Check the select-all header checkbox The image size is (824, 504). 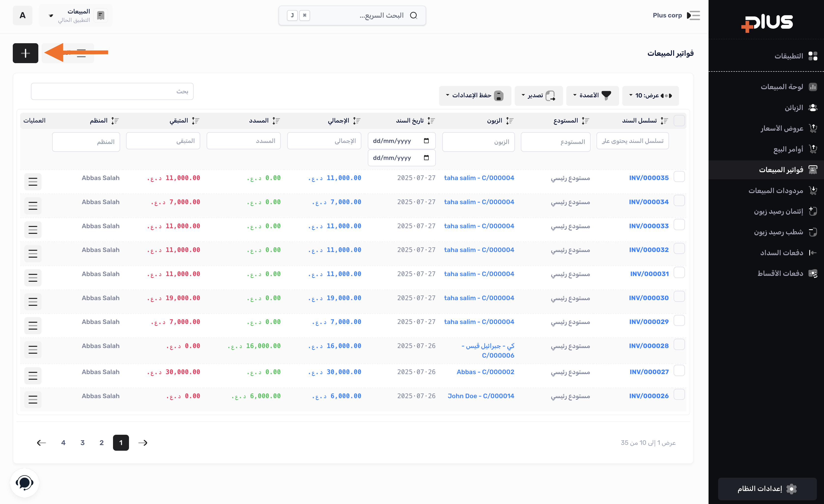point(679,121)
